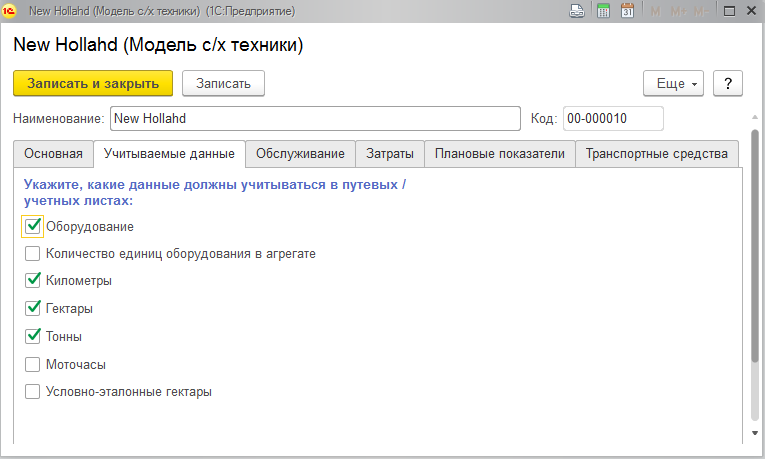Click the Код input field
The height and width of the screenshot is (459, 765).
point(613,119)
